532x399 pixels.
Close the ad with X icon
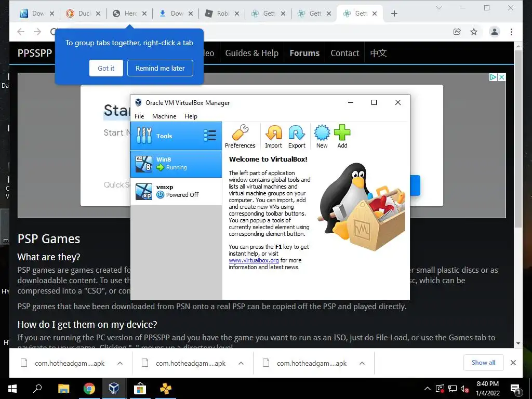[x=501, y=77]
